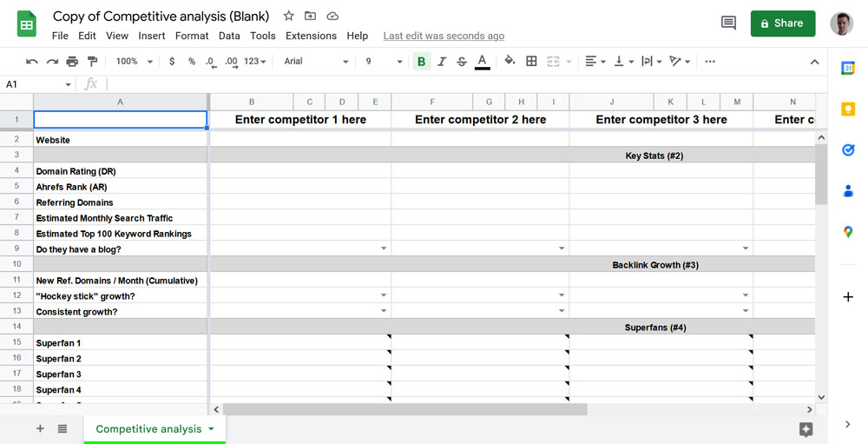Screen dimensions: 868x444
Task: Open the Format menu
Action: coord(192,36)
